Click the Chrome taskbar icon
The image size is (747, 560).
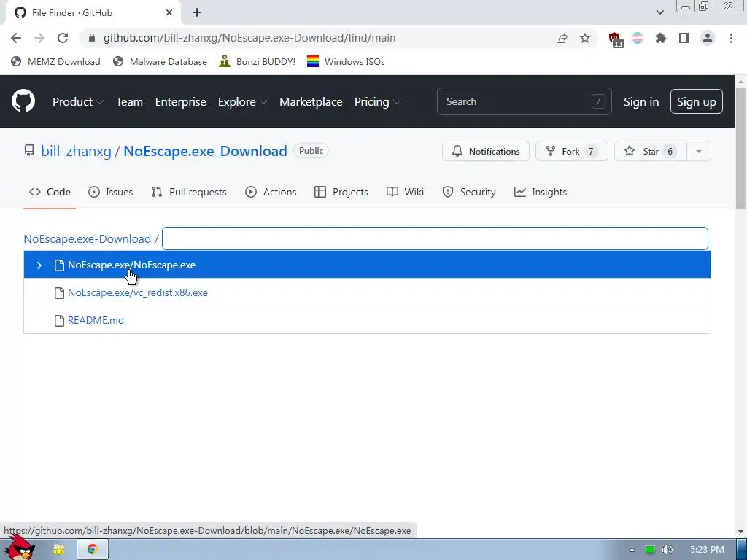93,549
